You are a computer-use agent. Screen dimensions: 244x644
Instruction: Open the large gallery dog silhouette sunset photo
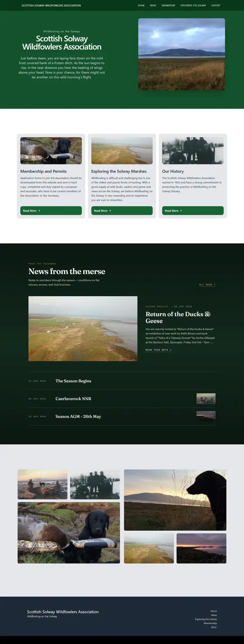click(175, 500)
